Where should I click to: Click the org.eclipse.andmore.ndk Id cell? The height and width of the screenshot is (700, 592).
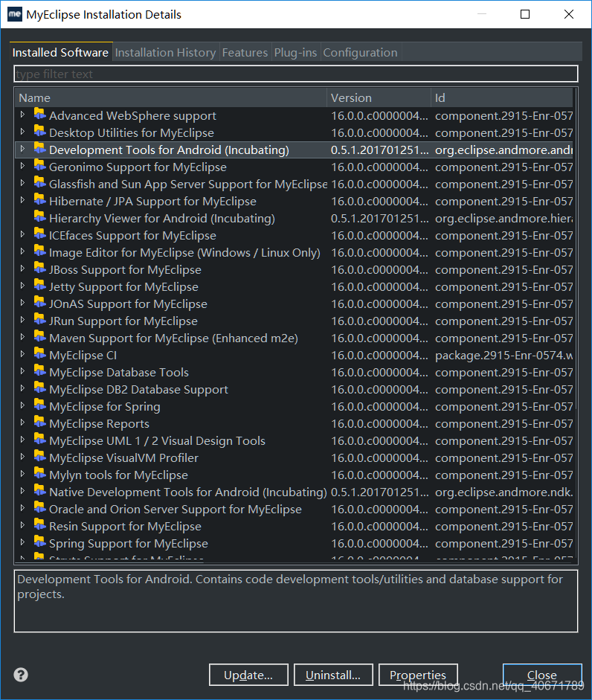pos(504,492)
